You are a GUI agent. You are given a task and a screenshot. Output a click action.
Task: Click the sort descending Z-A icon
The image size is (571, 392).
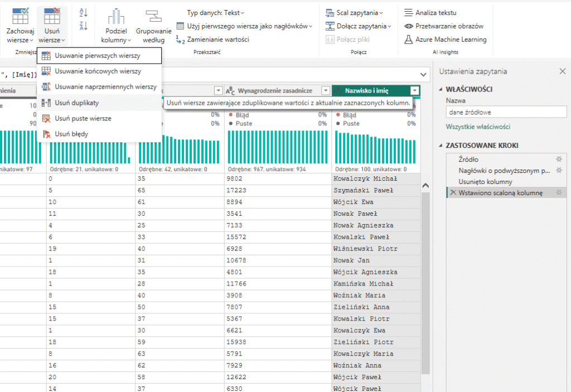point(84,26)
